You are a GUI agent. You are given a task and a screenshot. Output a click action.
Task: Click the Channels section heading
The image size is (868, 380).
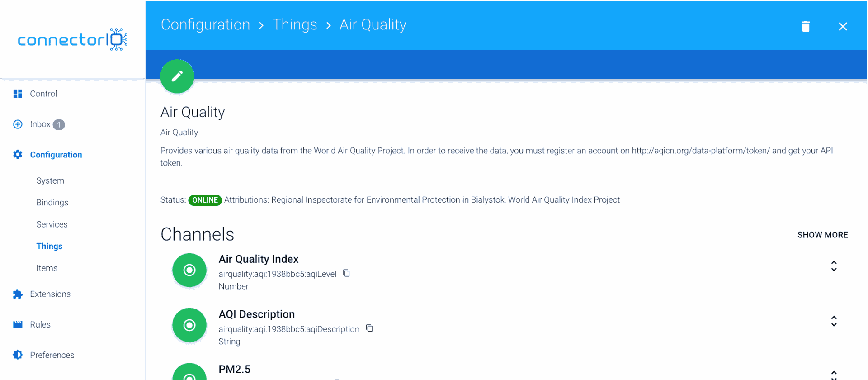pyautogui.click(x=198, y=234)
